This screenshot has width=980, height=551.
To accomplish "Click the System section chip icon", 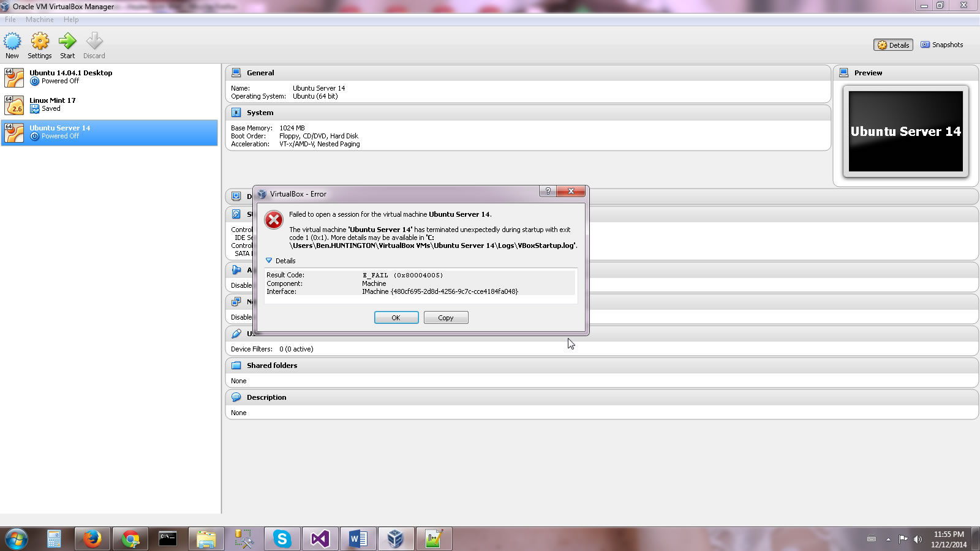I will point(236,113).
